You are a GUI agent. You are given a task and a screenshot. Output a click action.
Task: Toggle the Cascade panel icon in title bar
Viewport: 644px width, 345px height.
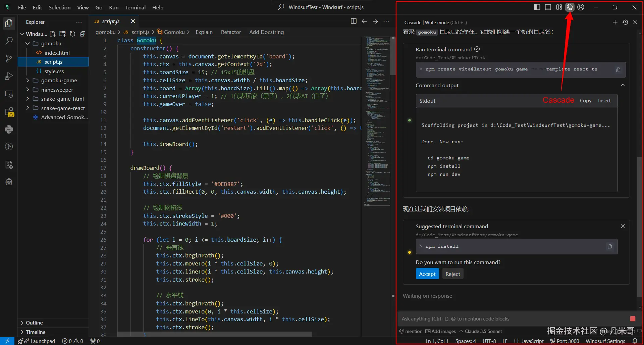pos(570,7)
